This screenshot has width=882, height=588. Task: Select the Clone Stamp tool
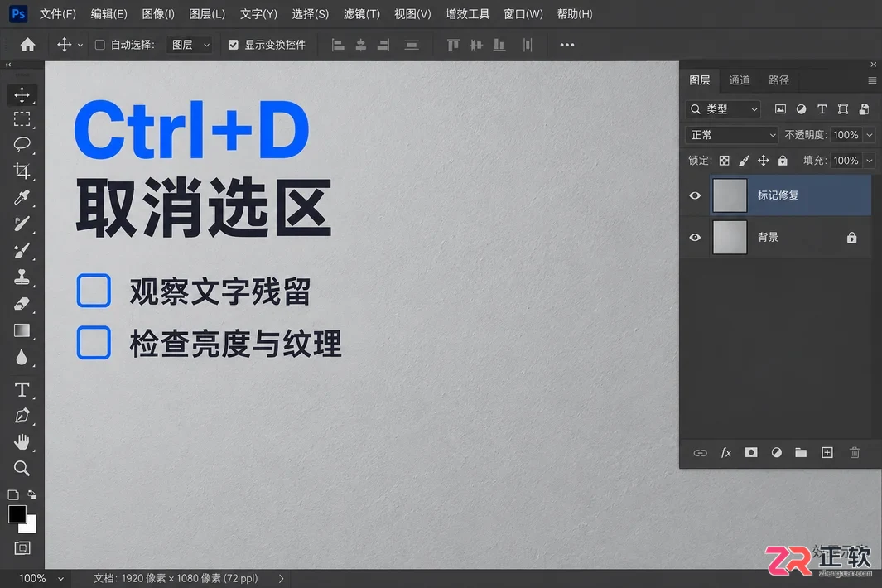pos(22,277)
